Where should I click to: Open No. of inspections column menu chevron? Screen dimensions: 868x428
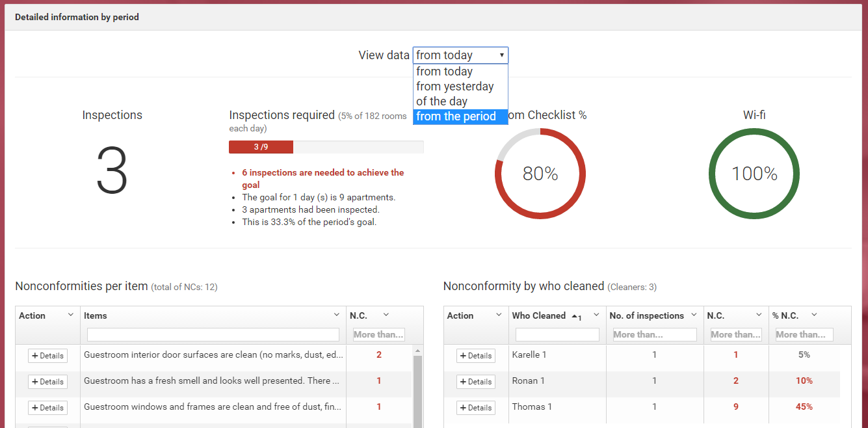coord(694,315)
